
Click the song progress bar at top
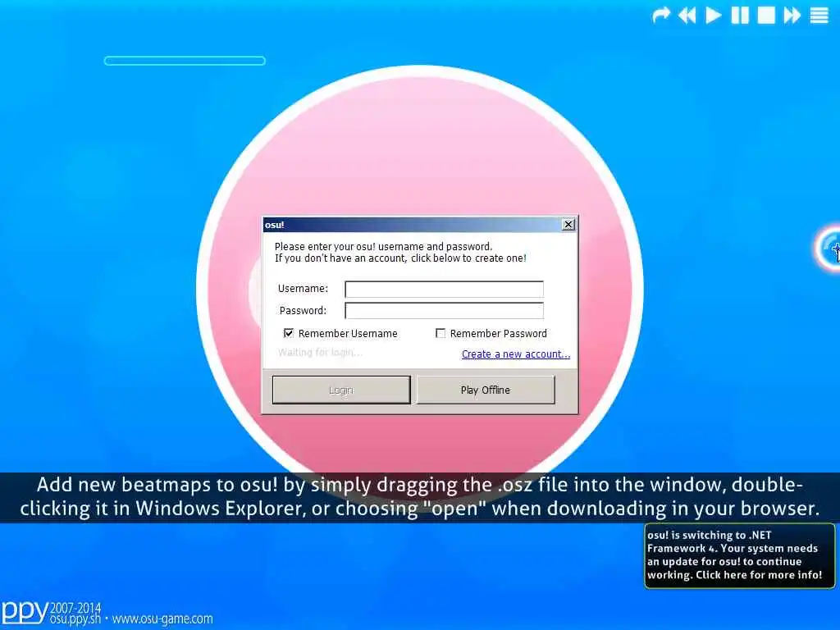(x=185, y=61)
